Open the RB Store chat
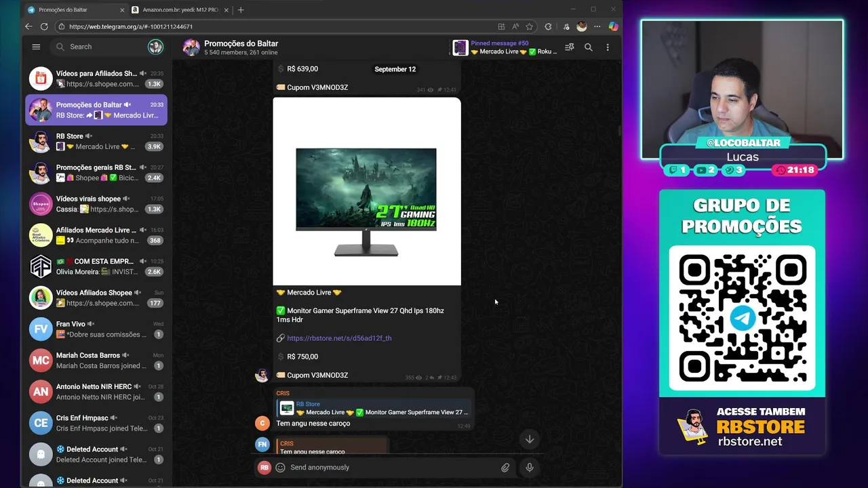868x488 pixels. [x=96, y=141]
